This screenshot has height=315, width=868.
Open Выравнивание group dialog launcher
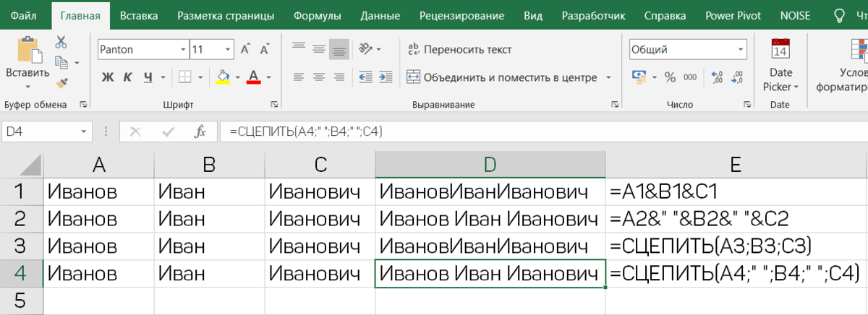pyautogui.click(x=616, y=105)
